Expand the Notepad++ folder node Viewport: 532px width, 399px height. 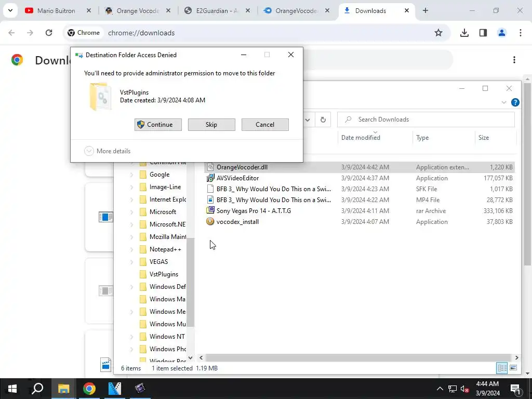131,249
